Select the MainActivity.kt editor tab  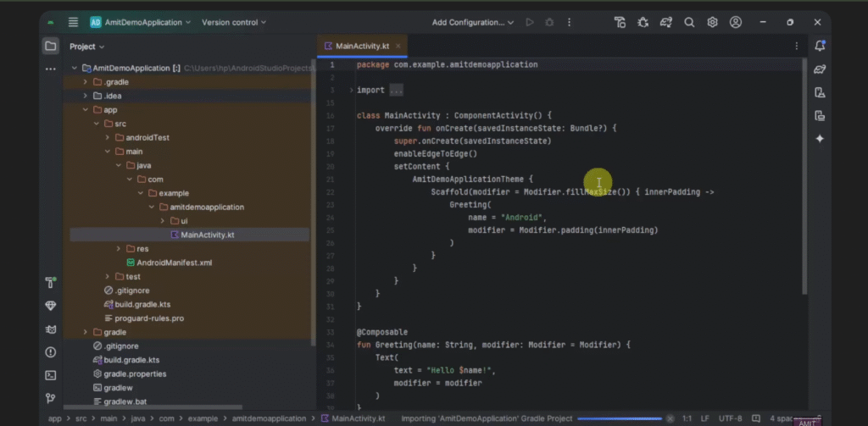click(x=363, y=46)
